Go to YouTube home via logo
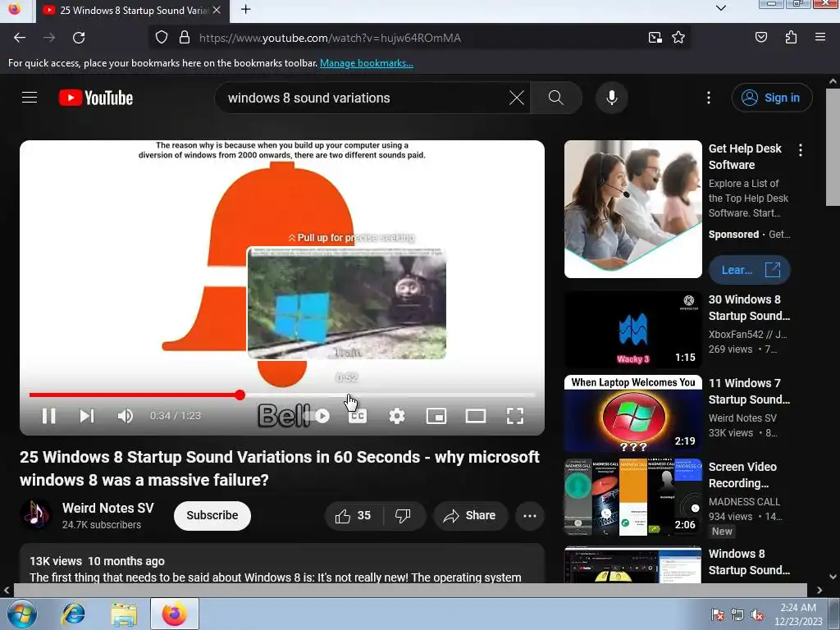This screenshot has height=630, width=840. pyautogui.click(x=96, y=98)
